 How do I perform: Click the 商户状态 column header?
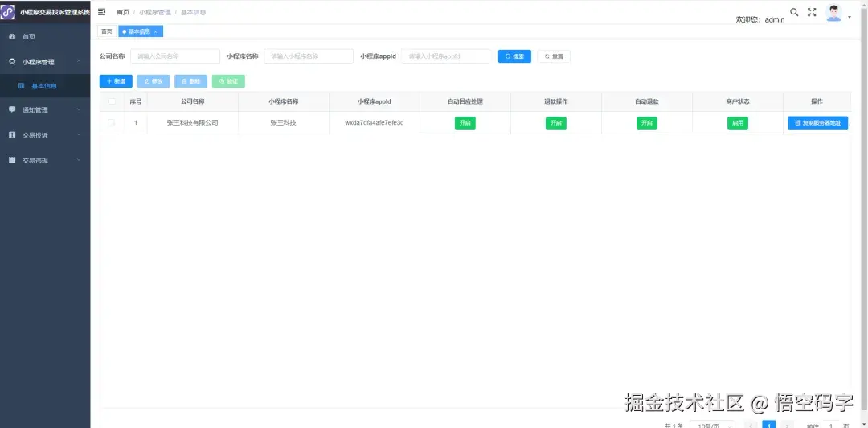[737, 101]
